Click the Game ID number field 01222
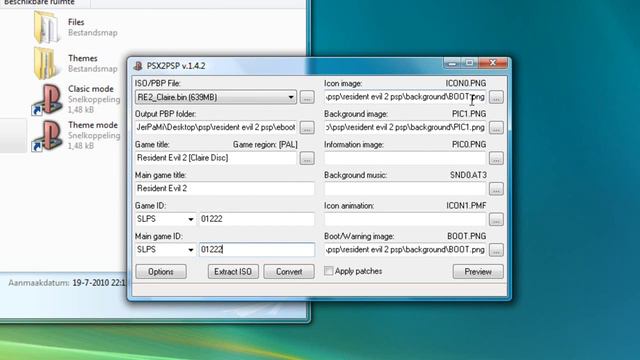 pyautogui.click(x=257, y=219)
